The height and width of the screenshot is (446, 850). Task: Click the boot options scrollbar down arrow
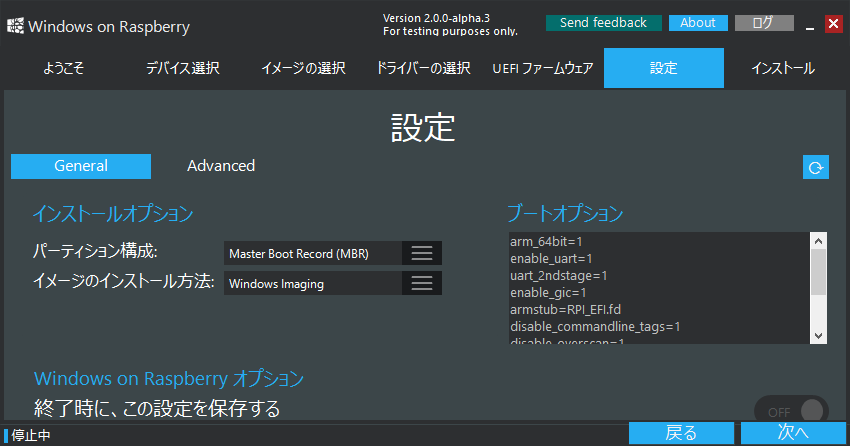tap(818, 335)
